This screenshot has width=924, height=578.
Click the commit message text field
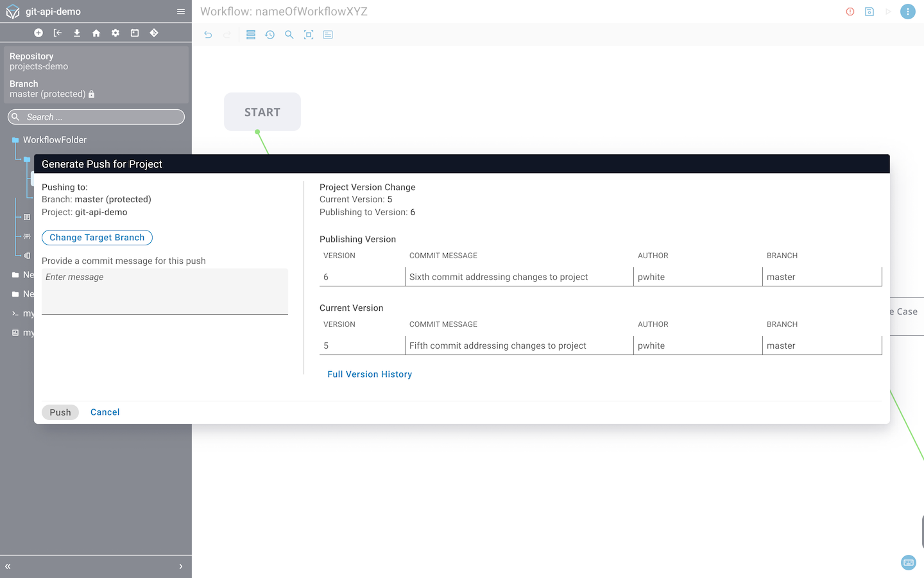pos(165,291)
